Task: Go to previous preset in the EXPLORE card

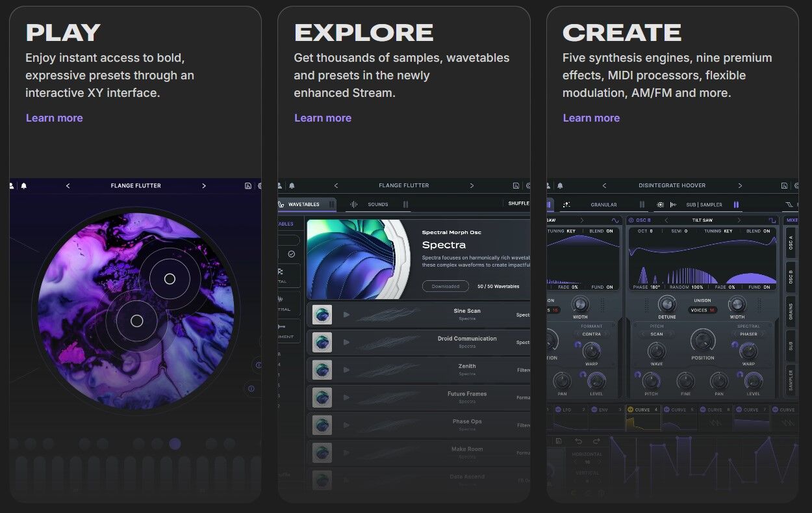Action: click(x=336, y=186)
